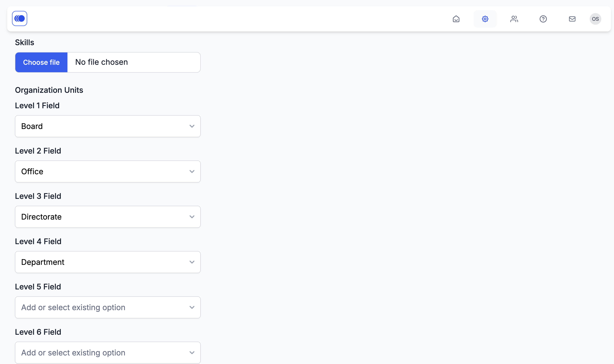This screenshot has height=364, width=614.
Task: Click the chevron arrow in the Board selector
Action: coord(192,126)
